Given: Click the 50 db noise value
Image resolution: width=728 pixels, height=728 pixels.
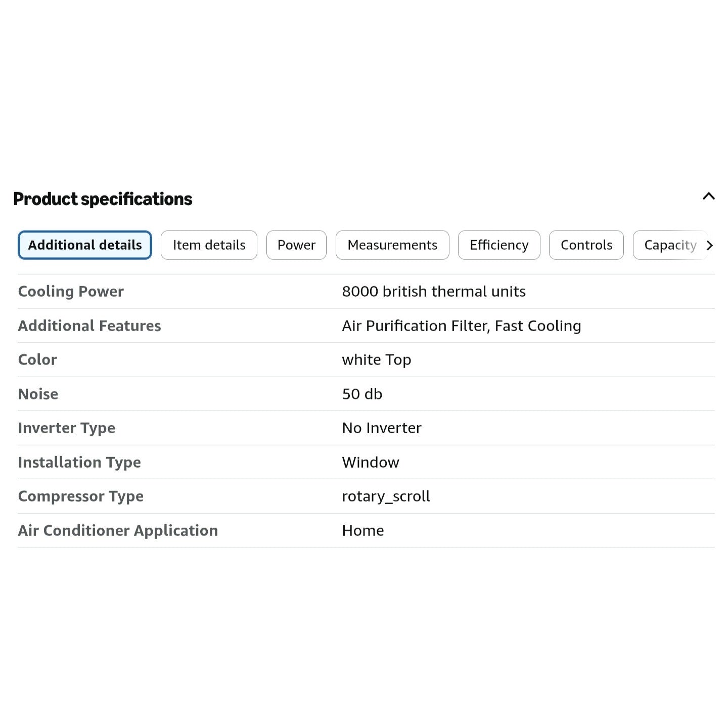Looking at the screenshot, I should tap(362, 394).
